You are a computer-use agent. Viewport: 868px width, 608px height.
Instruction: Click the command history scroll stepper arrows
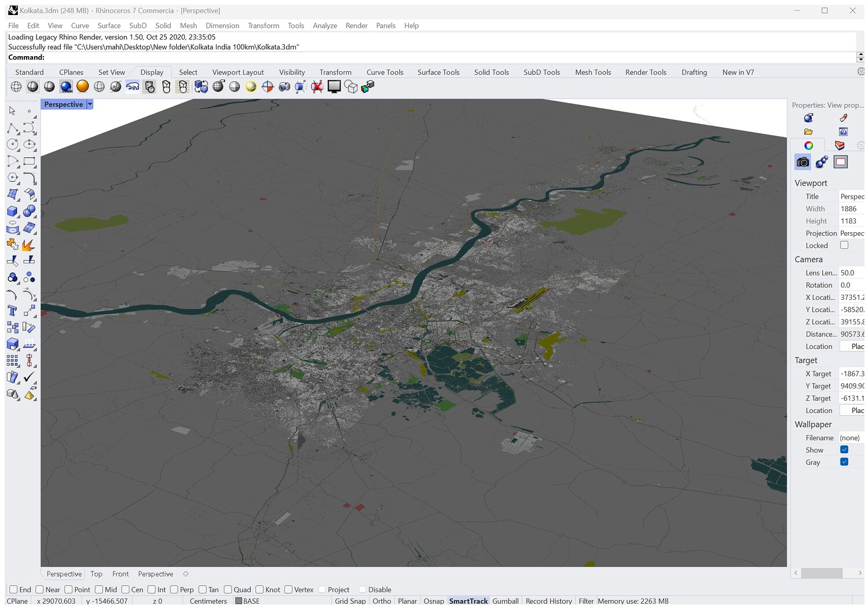pyautogui.click(x=860, y=57)
